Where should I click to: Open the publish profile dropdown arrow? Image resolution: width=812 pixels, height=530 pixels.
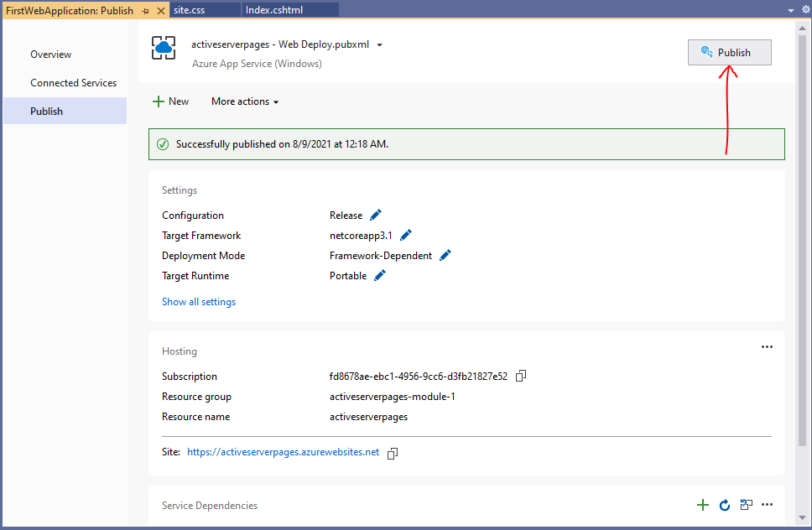tap(380, 45)
